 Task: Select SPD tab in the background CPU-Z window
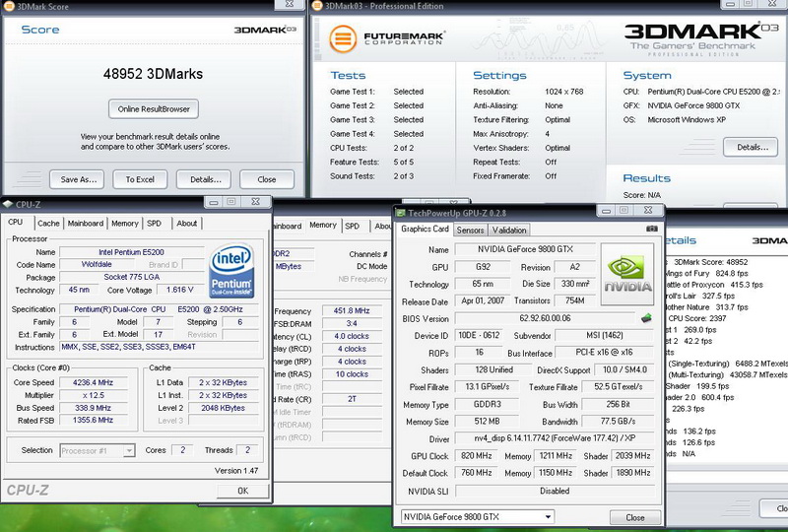[x=353, y=227]
